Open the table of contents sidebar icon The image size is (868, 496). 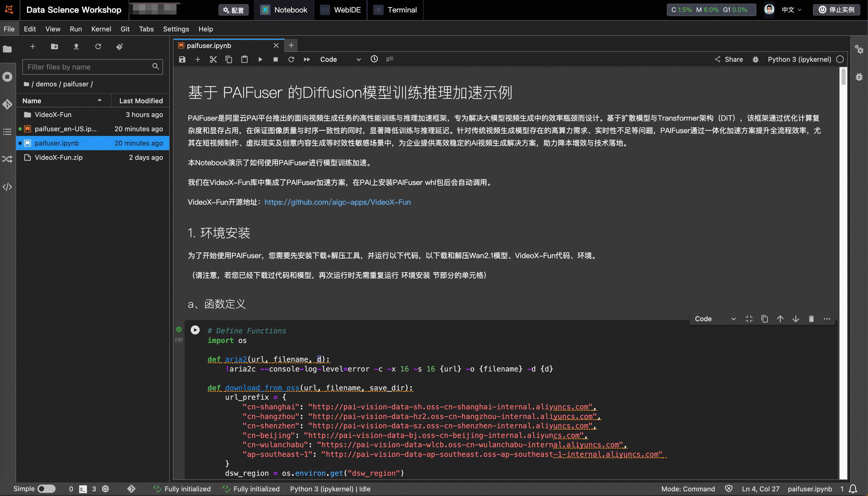(8, 132)
